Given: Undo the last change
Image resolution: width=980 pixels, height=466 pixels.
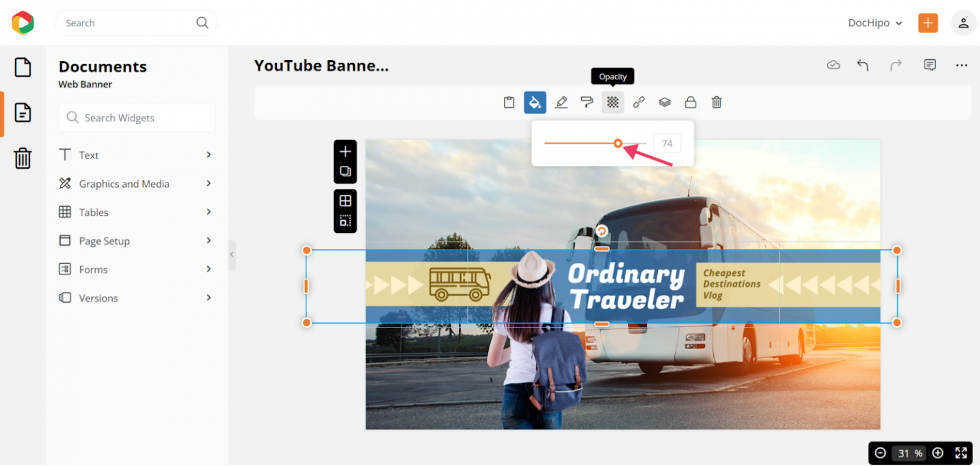Looking at the screenshot, I should click(x=863, y=64).
